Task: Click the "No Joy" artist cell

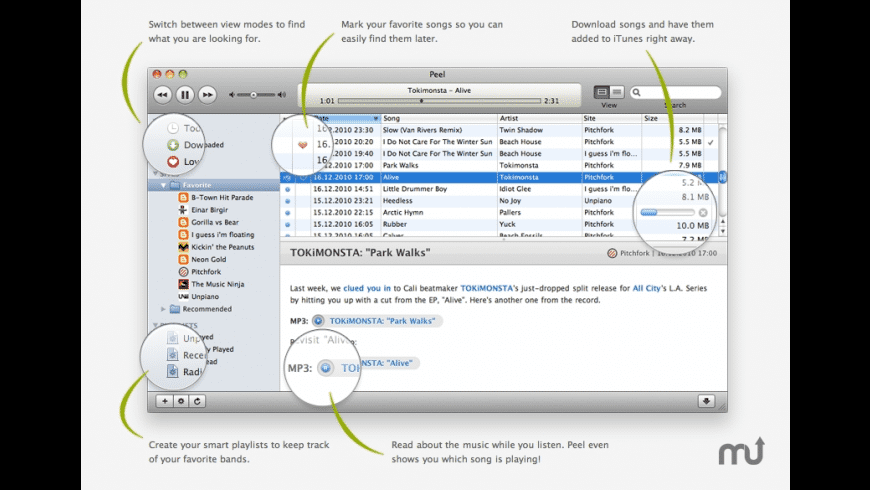Action: 510,201
